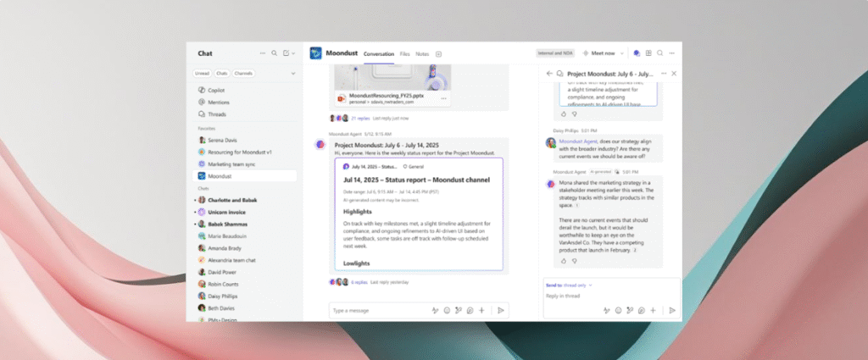868x360 pixels.
Task: Click the Moondust channel avatar in header
Action: pyautogui.click(x=315, y=53)
